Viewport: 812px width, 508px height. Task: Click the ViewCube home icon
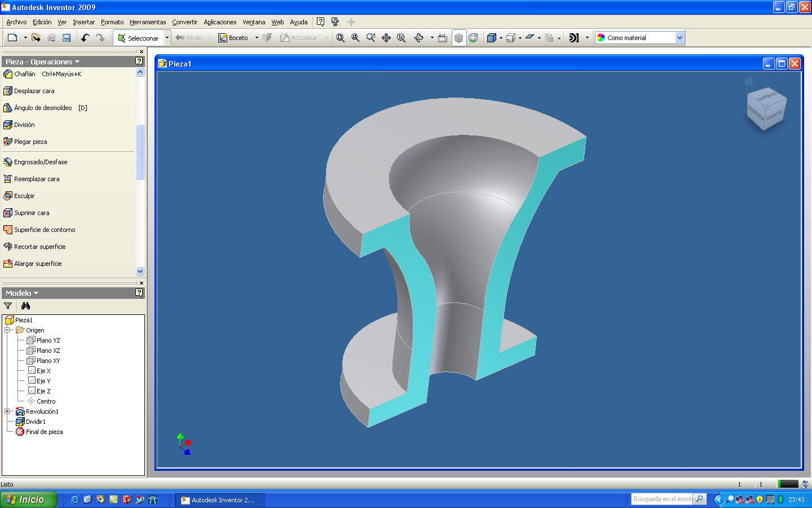tap(749, 81)
